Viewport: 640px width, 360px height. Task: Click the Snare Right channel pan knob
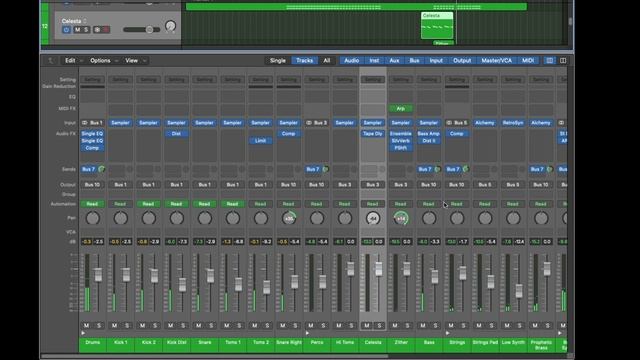click(x=289, y=218)
